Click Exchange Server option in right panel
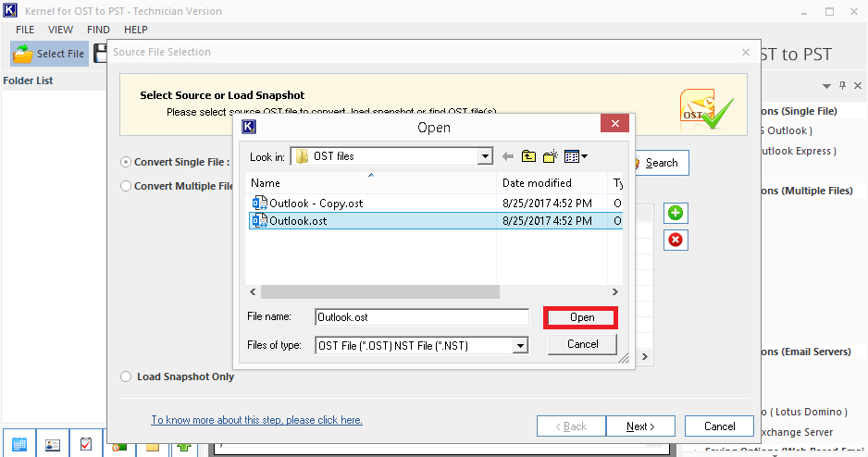Viewport: 868px width, 457px height. click(x=797, y=432)
